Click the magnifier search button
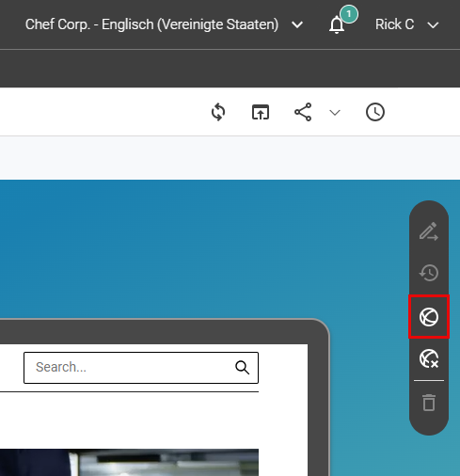This screenshot has width=460, height=476. [x=242, y=367]
